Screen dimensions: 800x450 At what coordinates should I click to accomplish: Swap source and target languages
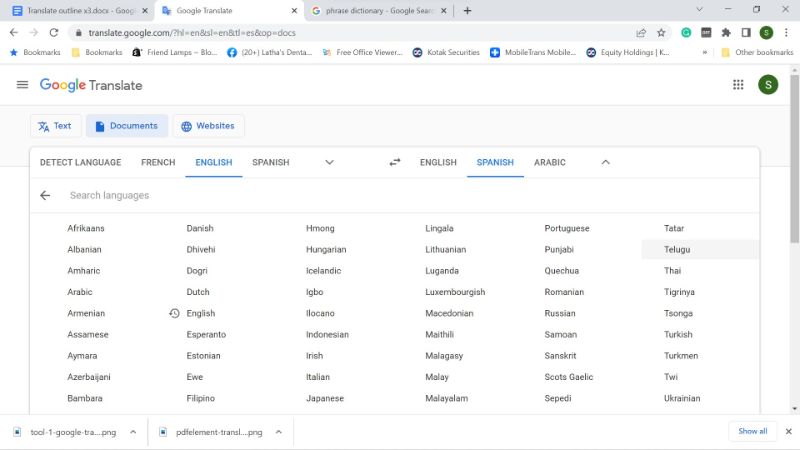point(395,162)
